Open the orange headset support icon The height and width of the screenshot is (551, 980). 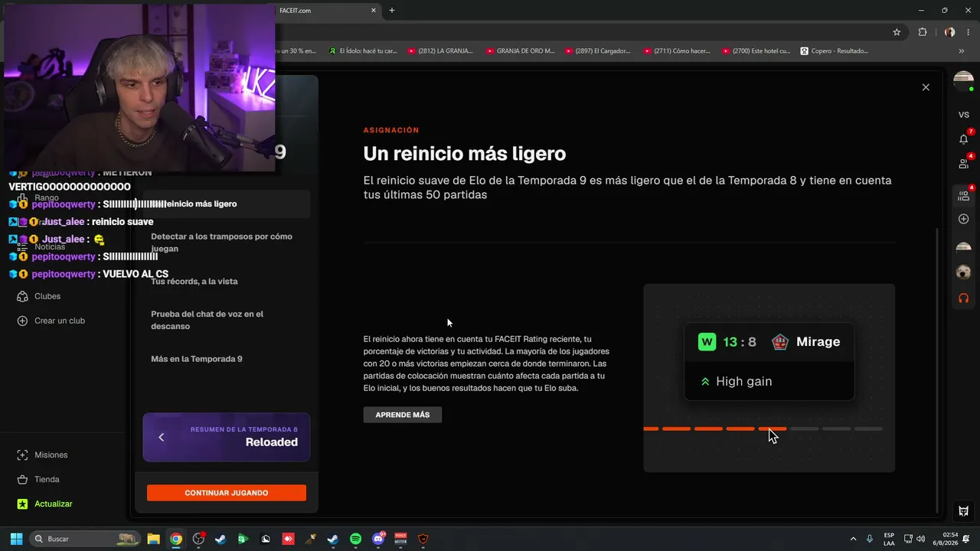(x=964, y=298)
